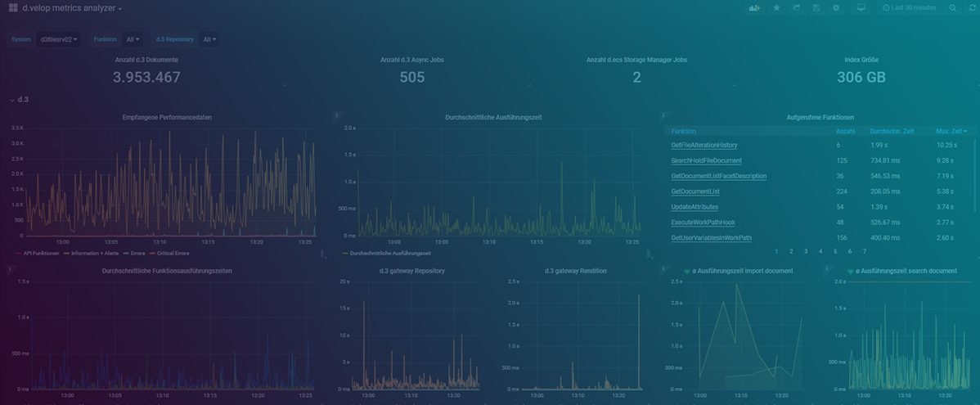Select current table page 1
Viewport: 980px width, 405px height.
tap(776, 251)
